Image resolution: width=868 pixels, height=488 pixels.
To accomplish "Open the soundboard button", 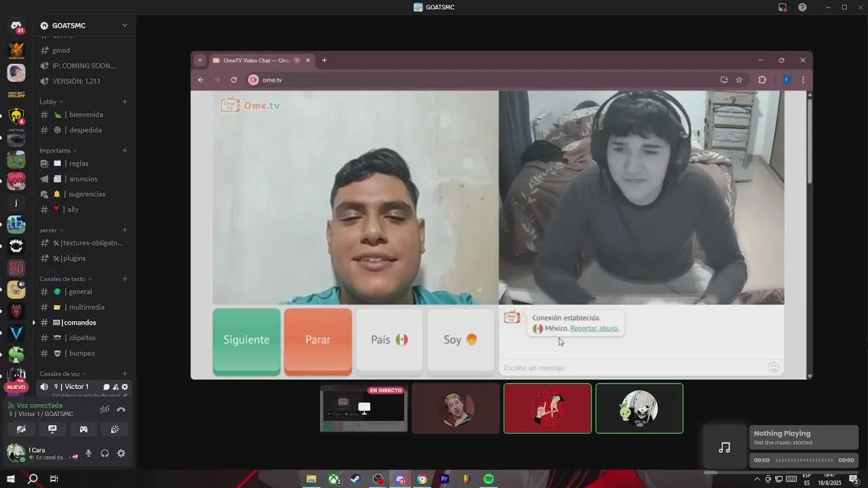I will (x=115, y=429).
